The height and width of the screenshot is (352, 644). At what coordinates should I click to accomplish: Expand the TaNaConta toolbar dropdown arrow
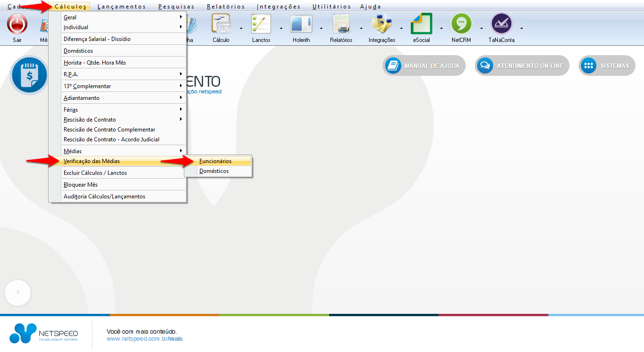522,28
